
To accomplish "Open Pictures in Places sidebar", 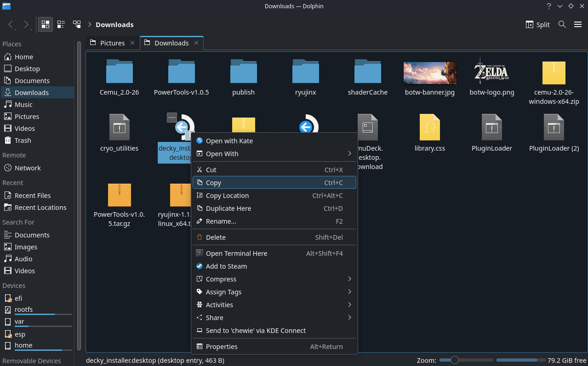I will point(37,117).
